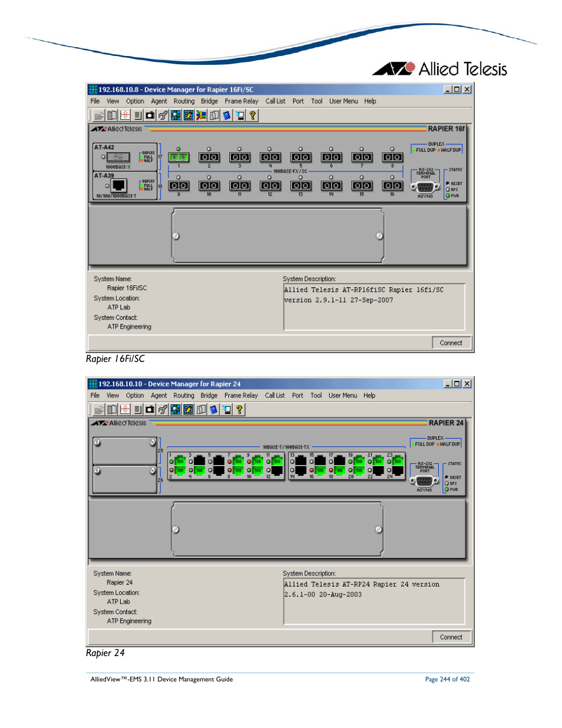The image size is (562, 728).
Task: Click the Allied Telesis logo in the page header
Action: pos(439,69)
